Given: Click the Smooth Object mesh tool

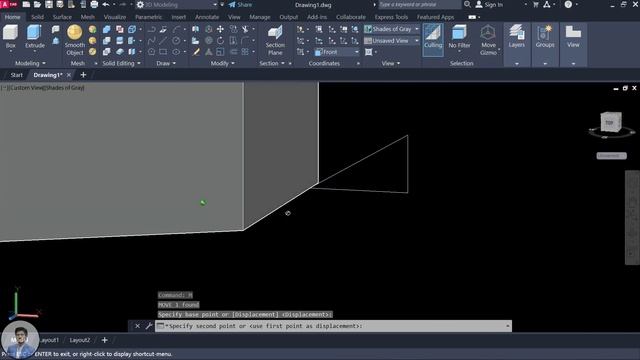Looking at the screenshot, I should click(x=75, y=40).
